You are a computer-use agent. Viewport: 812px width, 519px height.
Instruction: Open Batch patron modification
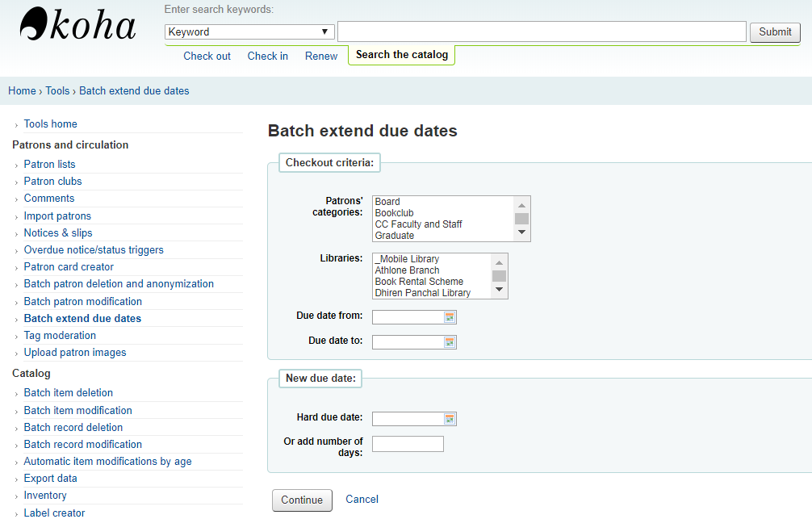tap(83, 301)
